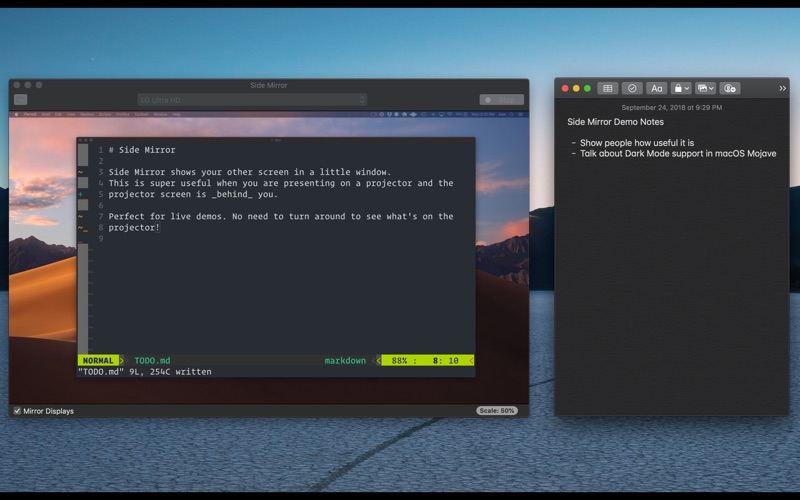Click the Side Mirror window title
800x500 pixels.
269,85
